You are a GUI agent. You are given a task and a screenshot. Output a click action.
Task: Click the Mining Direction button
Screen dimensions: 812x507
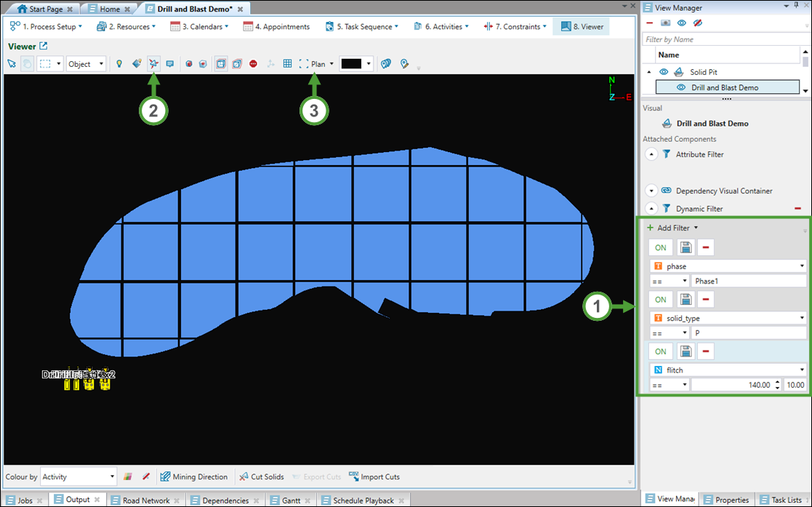point(193,477)
